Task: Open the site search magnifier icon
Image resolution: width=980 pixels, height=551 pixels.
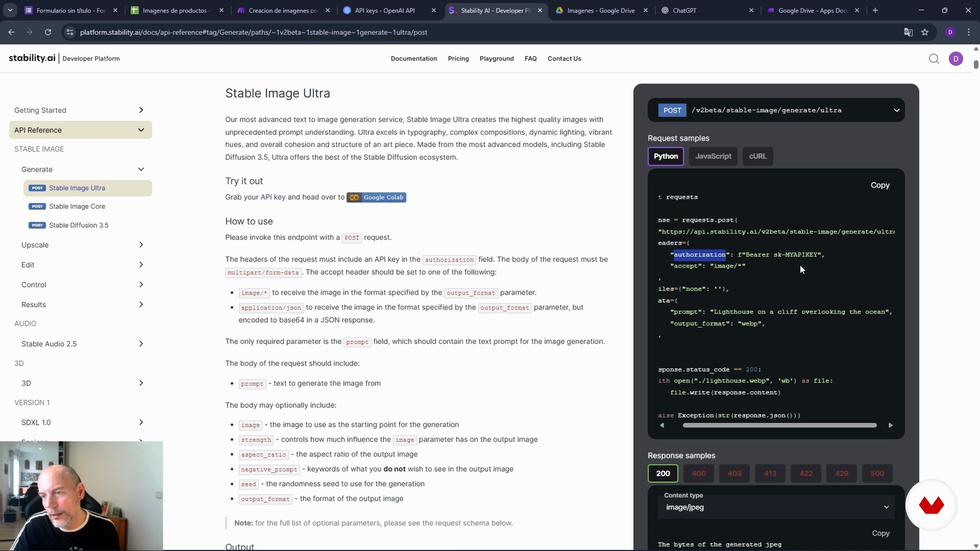Action: point(934,59)
